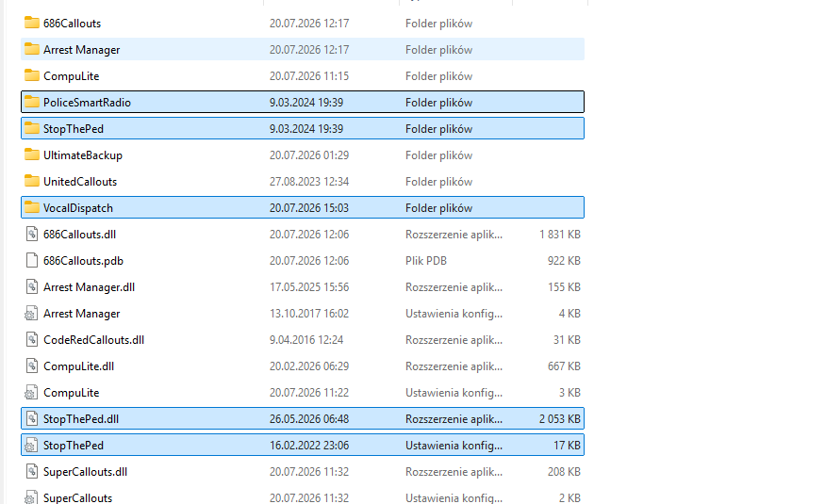Click the 27.08.2023 12:34 date of UnitedCallouts
This screenshot has width=825, height=504.
tap(309, 181)
